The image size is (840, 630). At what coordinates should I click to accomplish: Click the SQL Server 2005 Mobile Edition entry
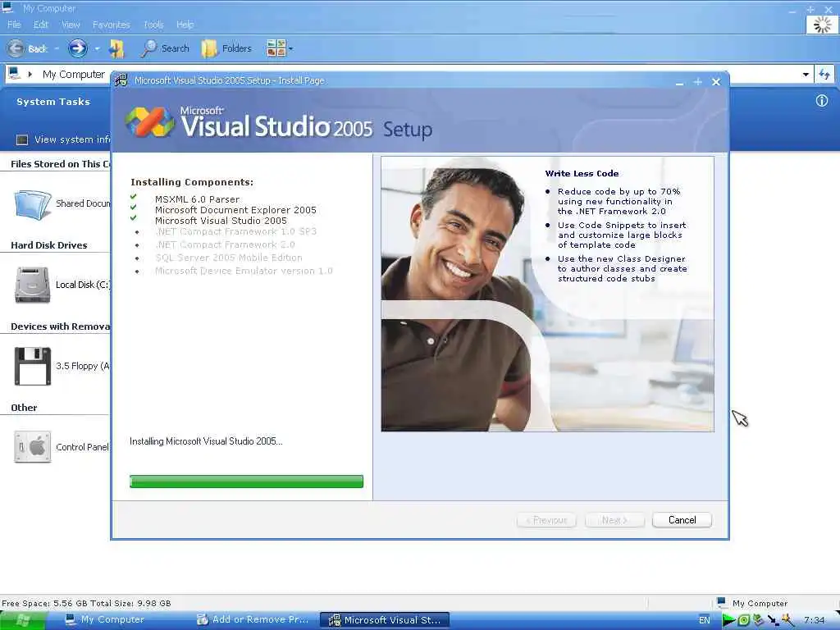click(229, 258)
